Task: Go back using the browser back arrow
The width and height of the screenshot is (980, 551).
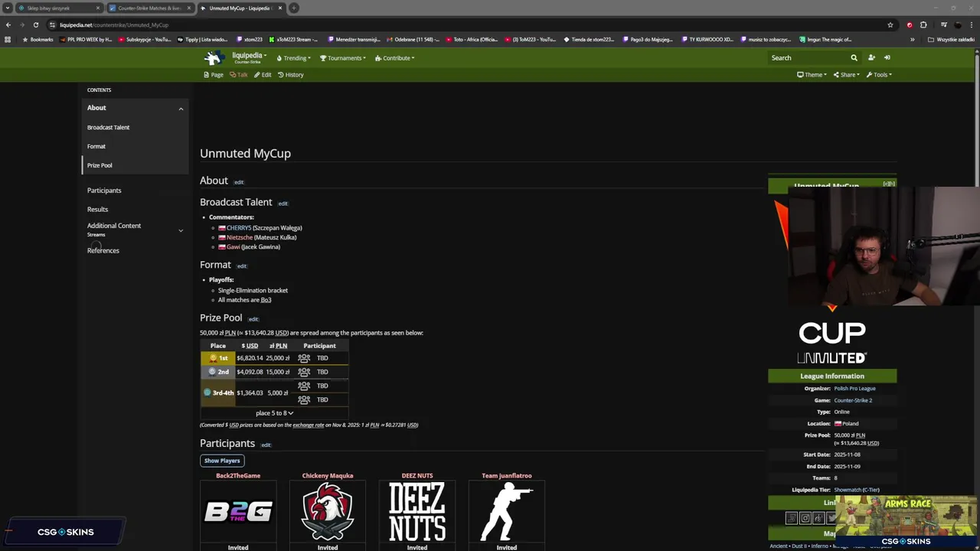Action: click(8, 24)
